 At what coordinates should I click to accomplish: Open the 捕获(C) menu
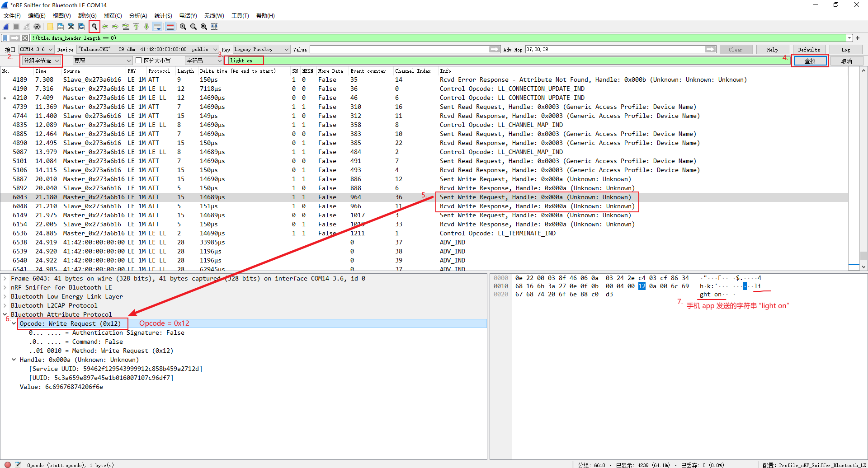pos(113,16)
